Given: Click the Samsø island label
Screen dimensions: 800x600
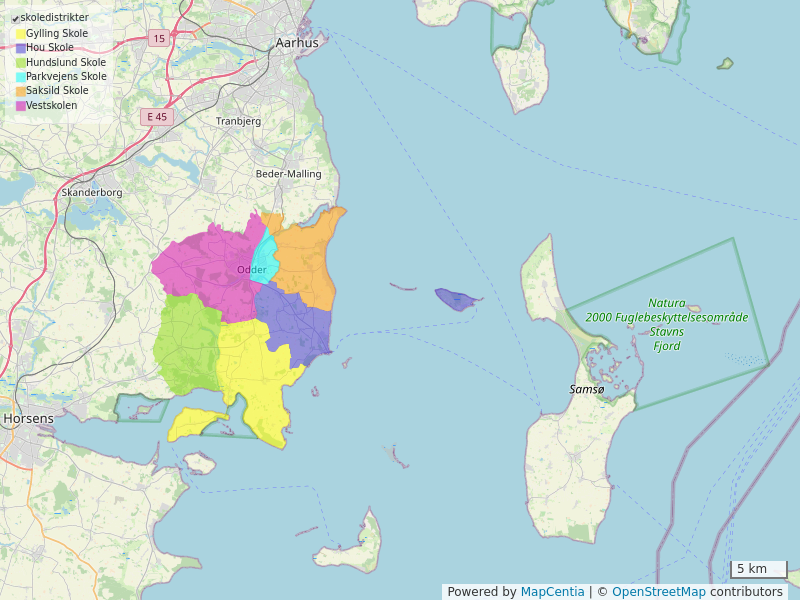Looking at the screenshot, I should click(586, 389).
